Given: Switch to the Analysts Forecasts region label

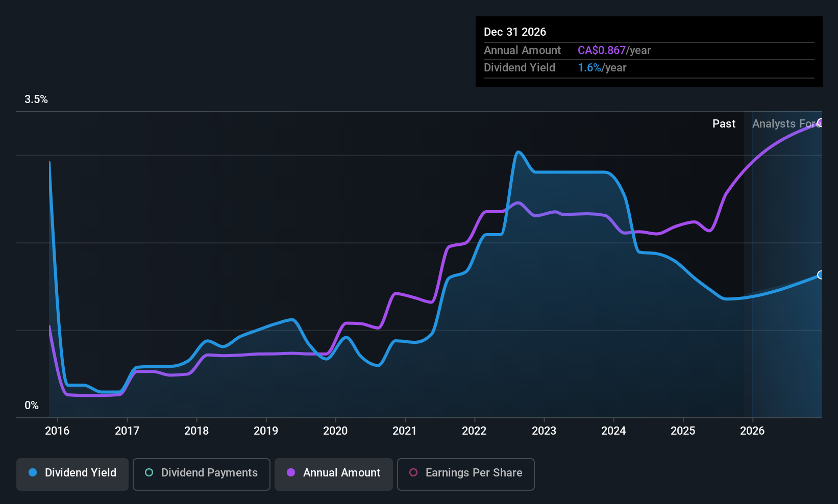Looking at the screenshot, I should click(786, 124).
